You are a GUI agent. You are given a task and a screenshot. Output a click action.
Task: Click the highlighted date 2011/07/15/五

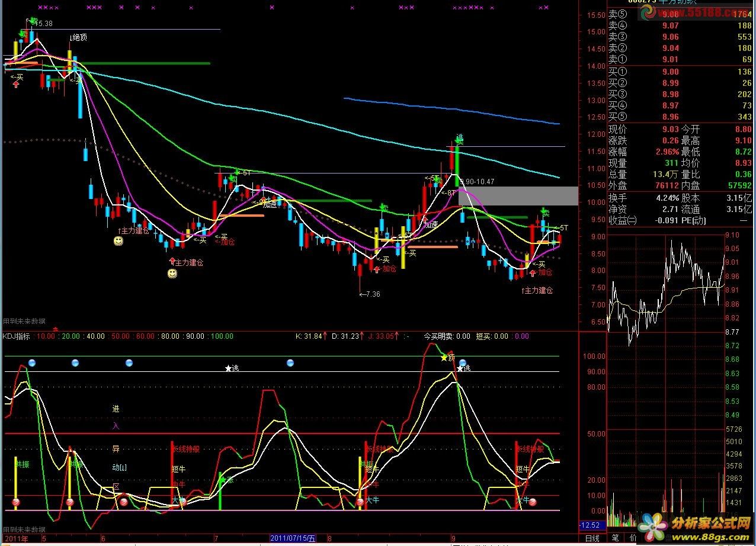[293, 538]
